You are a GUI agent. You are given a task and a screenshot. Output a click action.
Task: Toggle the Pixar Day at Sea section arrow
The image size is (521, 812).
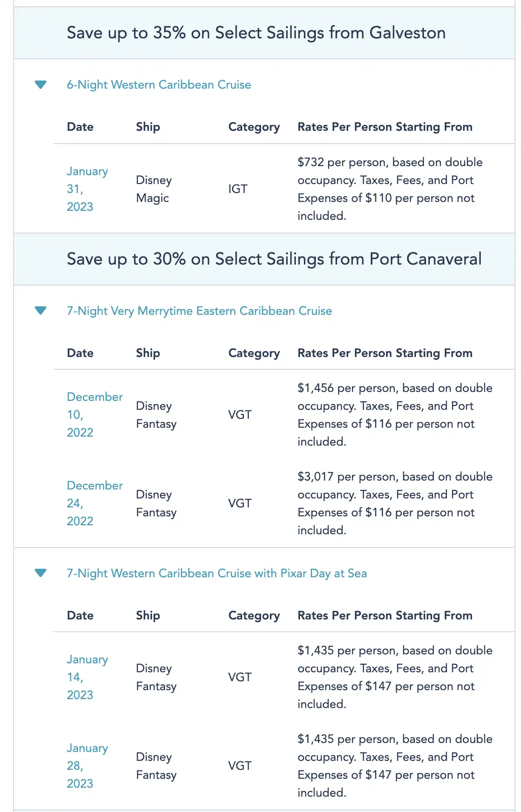click(x=40, y=573)
